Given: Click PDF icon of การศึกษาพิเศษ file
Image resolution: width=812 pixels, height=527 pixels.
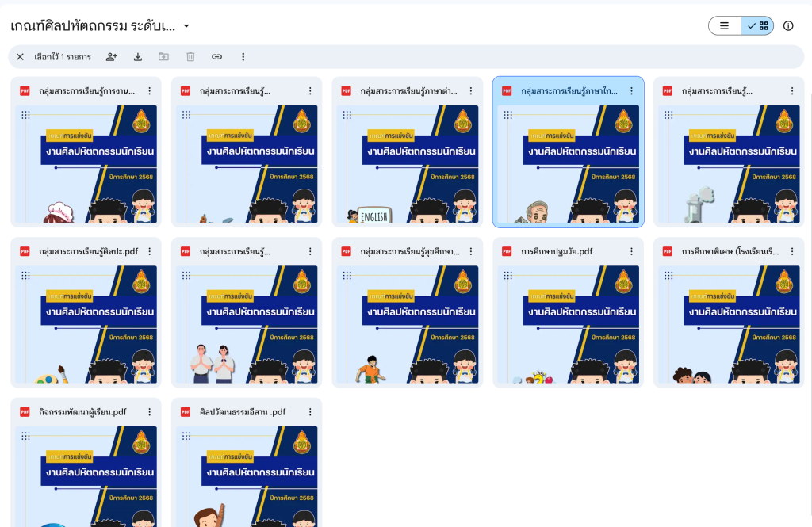Looking at the screenshot, I should [x=667, y=251].
